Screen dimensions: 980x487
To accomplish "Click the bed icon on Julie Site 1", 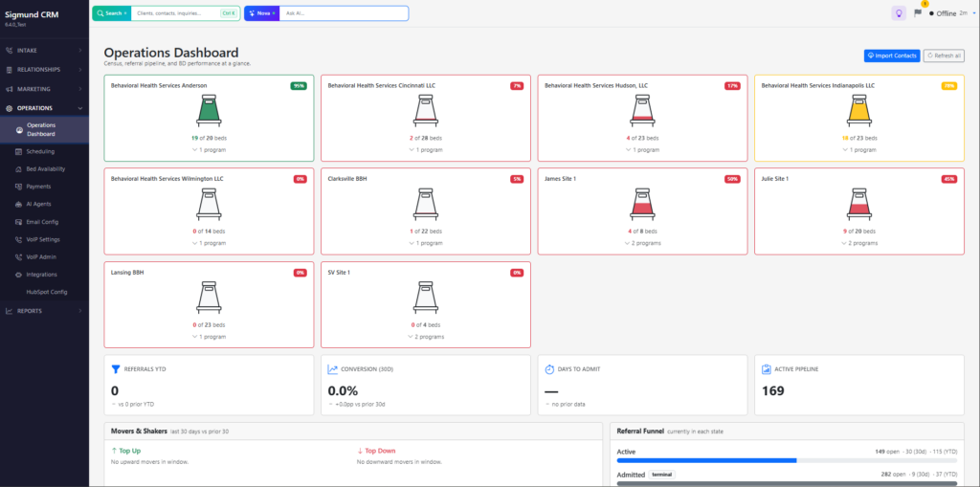I will pyautogui.click(x=859, y=203).
